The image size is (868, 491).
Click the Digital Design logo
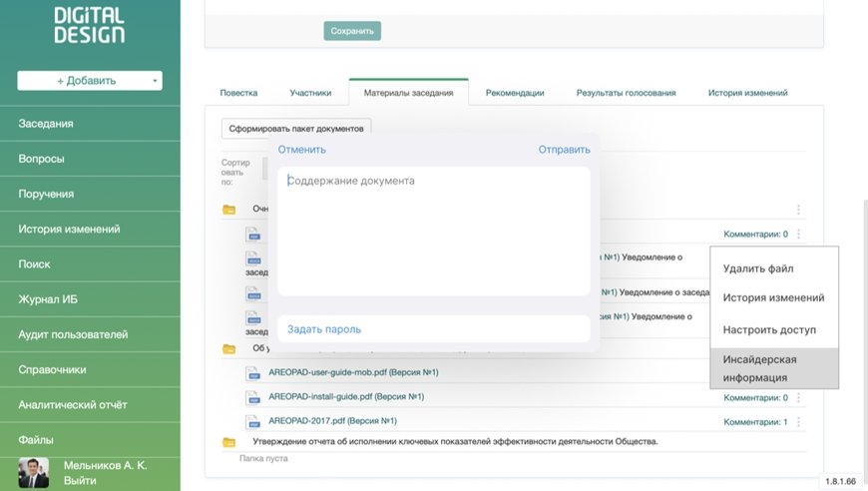[90, 25]
